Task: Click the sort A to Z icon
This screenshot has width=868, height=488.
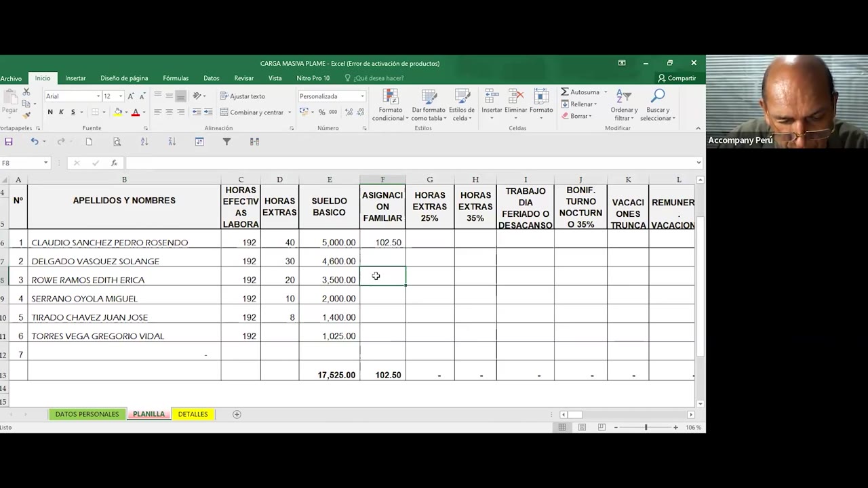Action: [x=144, y=142]
